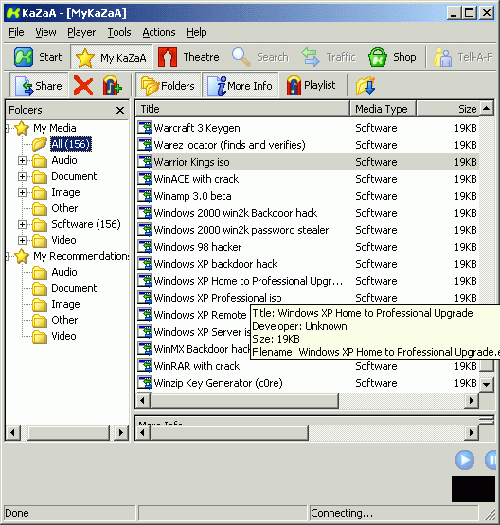This screenshot has width=500, height=525.
Task: Open the Theatre section
Action: (x=189, y=57)
